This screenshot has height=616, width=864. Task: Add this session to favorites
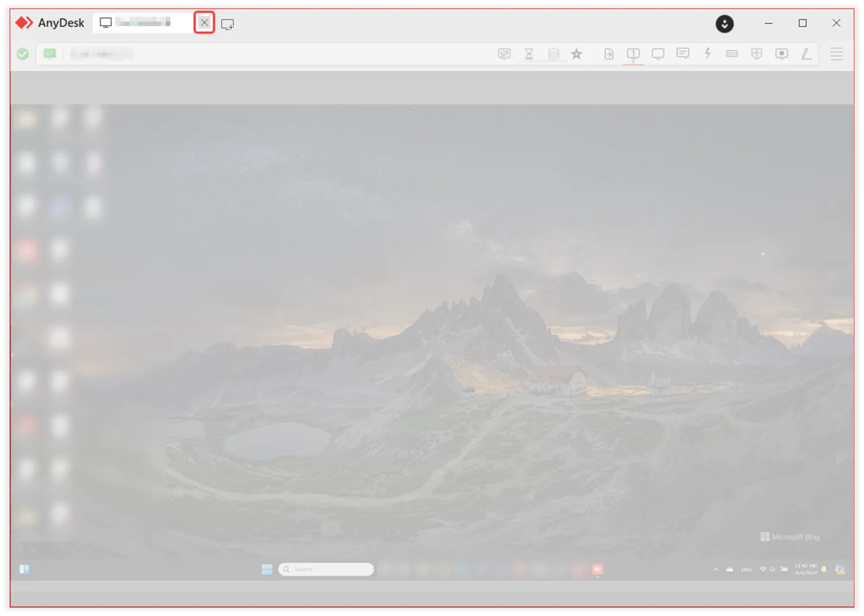(576, 54)
